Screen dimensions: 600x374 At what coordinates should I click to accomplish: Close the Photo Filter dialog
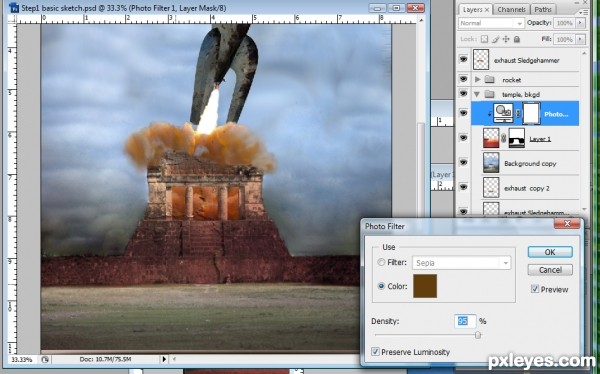567,224
